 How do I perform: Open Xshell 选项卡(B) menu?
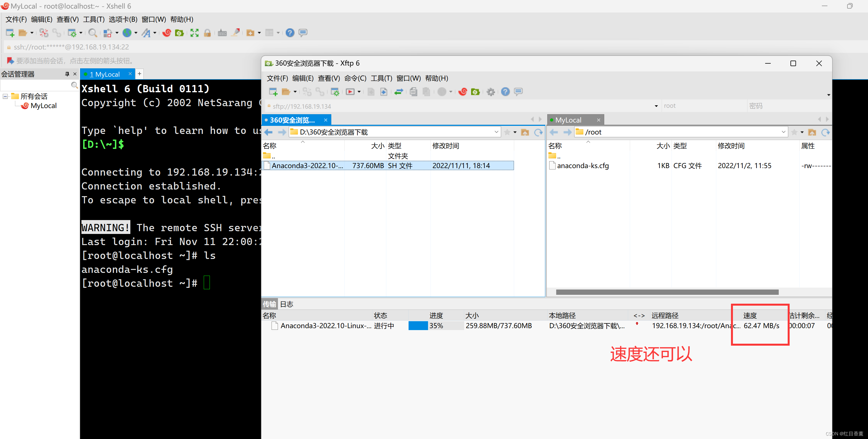coord(123,19)
